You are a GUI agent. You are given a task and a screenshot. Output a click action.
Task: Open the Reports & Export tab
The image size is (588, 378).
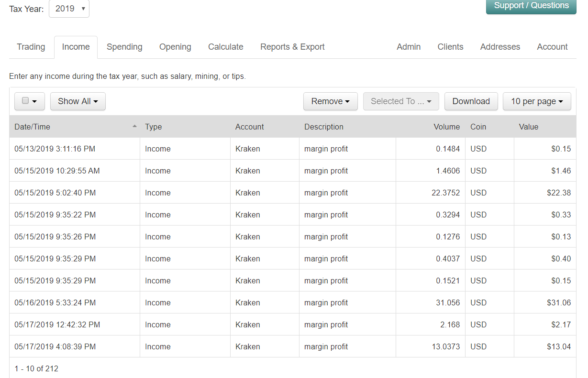[292, 47]
